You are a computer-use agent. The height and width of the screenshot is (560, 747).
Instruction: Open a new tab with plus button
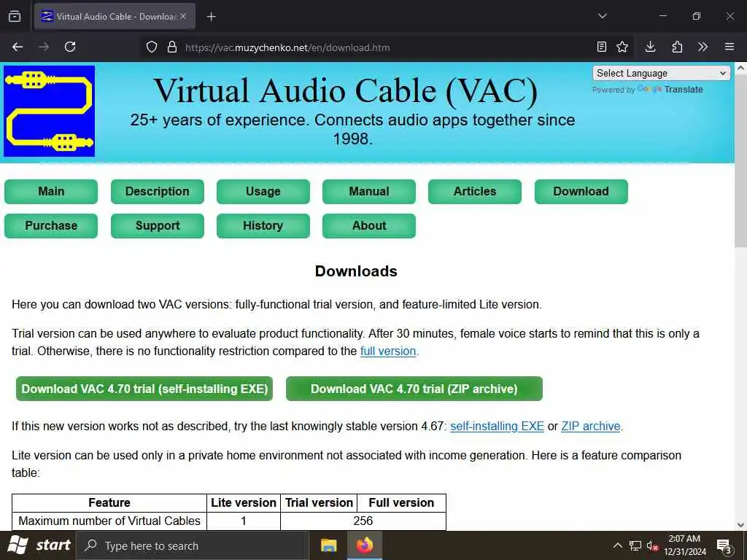coord(212,17)
